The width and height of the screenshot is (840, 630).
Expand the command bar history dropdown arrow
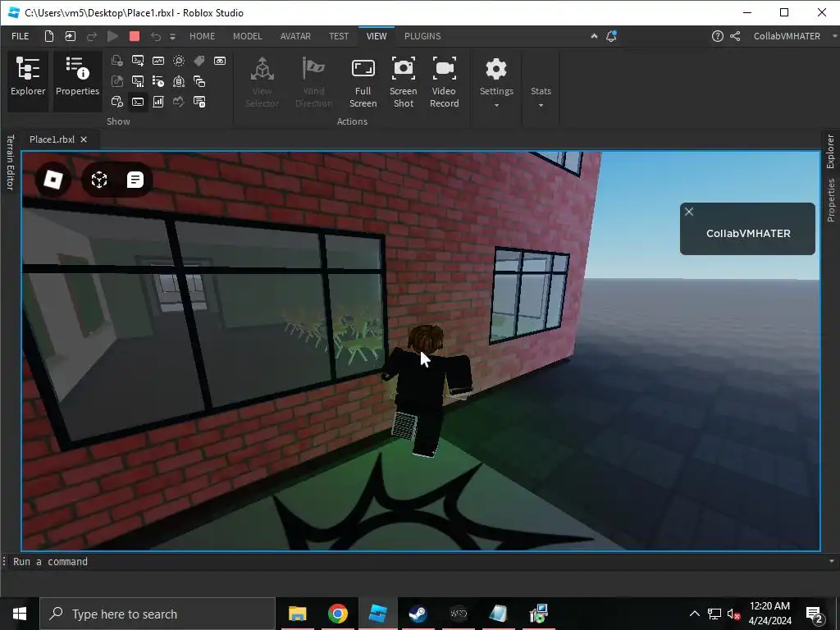(832, 561)
